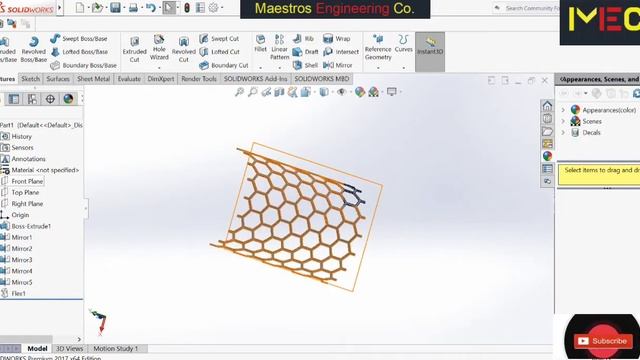Switch to the Sheet Metal tab

[x=93, y=79]
